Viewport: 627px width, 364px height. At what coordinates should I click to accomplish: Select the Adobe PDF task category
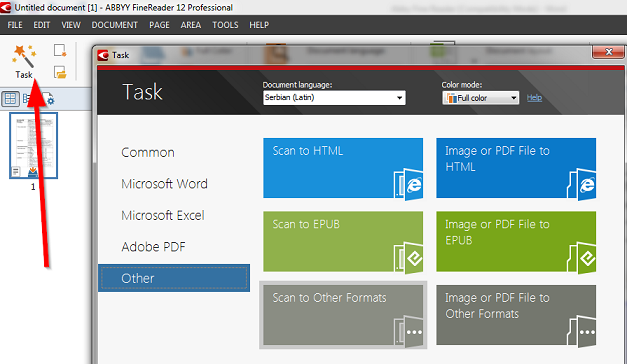pyautogui.click(x=154, y=247)
